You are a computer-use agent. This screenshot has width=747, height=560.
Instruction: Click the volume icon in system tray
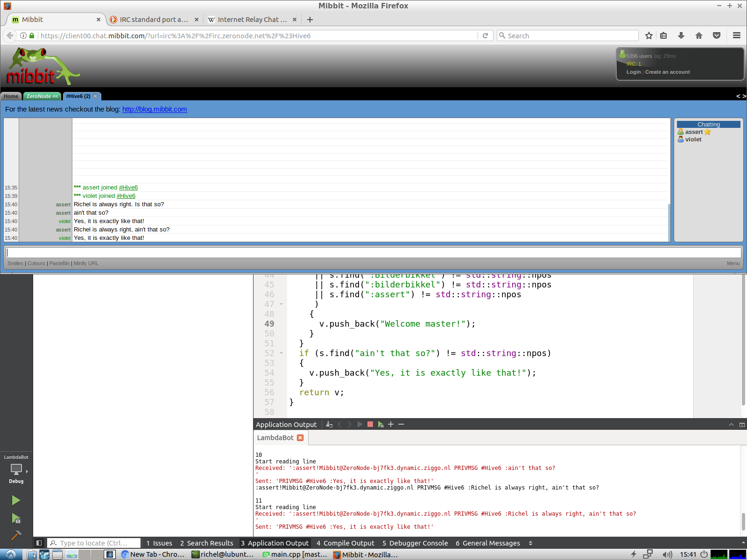pos(667,554)
